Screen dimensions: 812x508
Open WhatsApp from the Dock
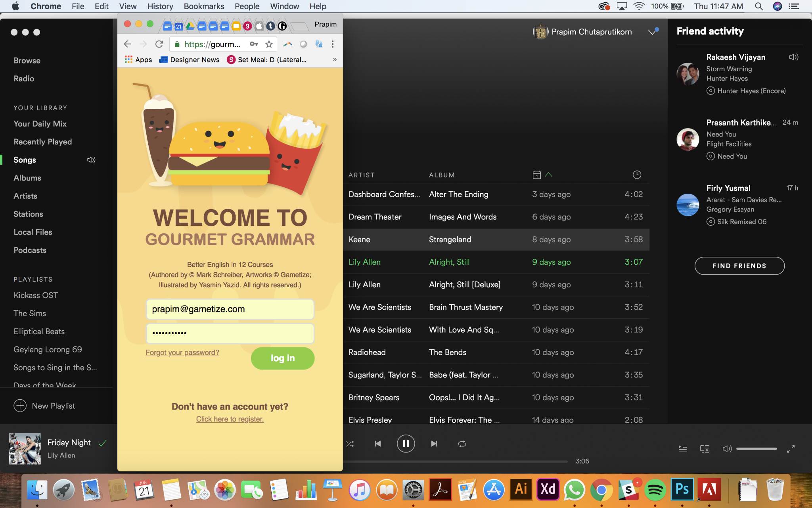575,490
